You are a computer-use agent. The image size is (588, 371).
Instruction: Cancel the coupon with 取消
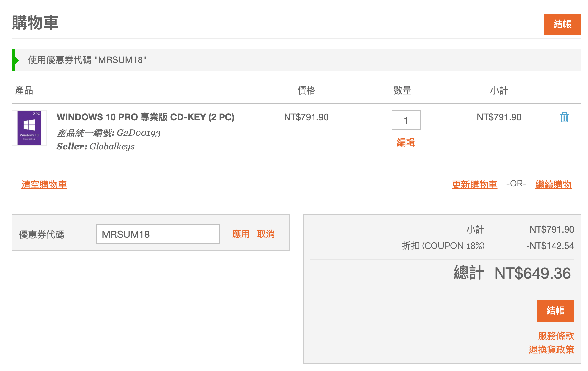coord(266,234)
